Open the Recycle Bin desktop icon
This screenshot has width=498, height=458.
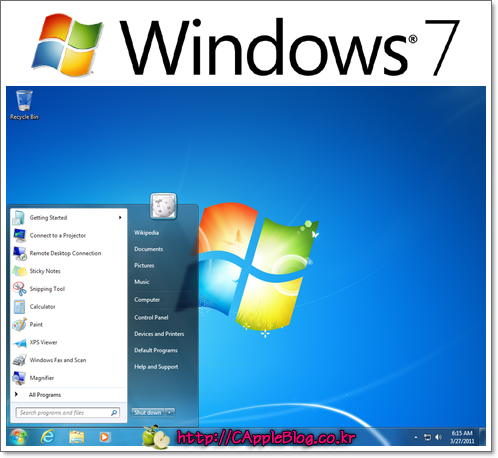[x=24, y=105]
